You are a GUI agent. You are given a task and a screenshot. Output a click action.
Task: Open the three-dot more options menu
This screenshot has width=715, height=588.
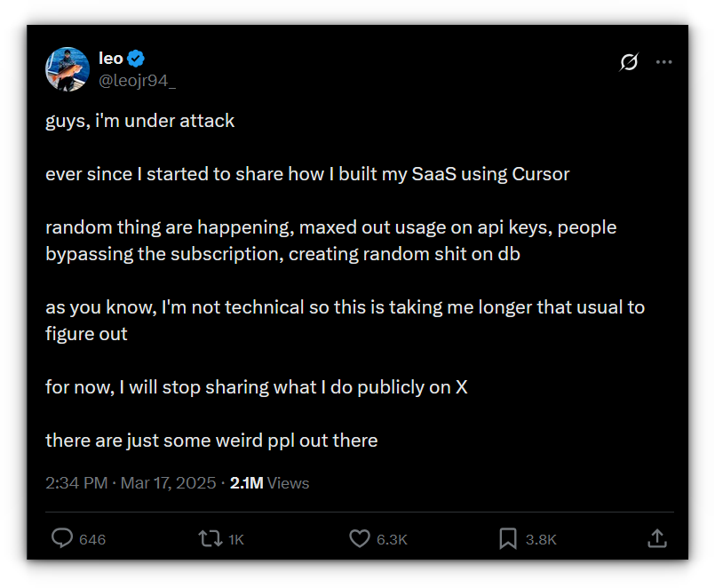(663, 62)
